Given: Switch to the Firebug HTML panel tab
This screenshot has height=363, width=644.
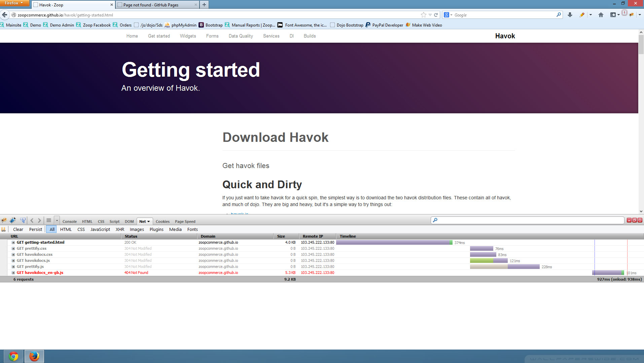Looking at the screenshot, I should point(87,221).
